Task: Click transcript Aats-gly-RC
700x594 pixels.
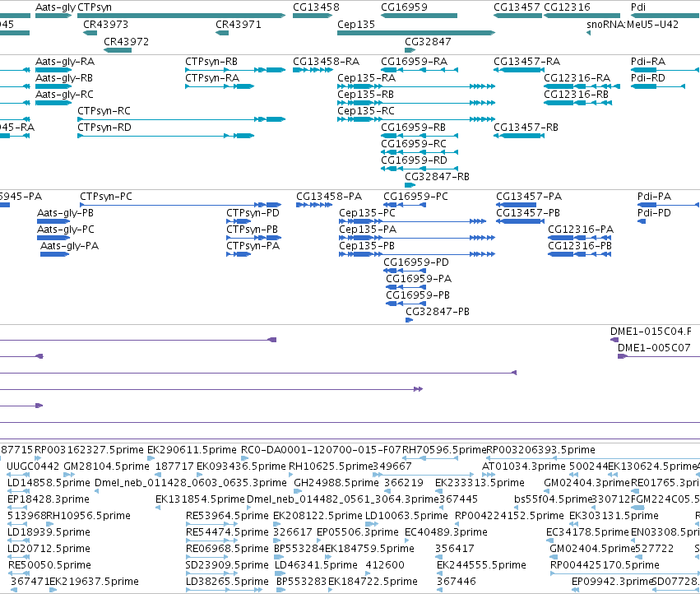Action: [x=53, y=103]
